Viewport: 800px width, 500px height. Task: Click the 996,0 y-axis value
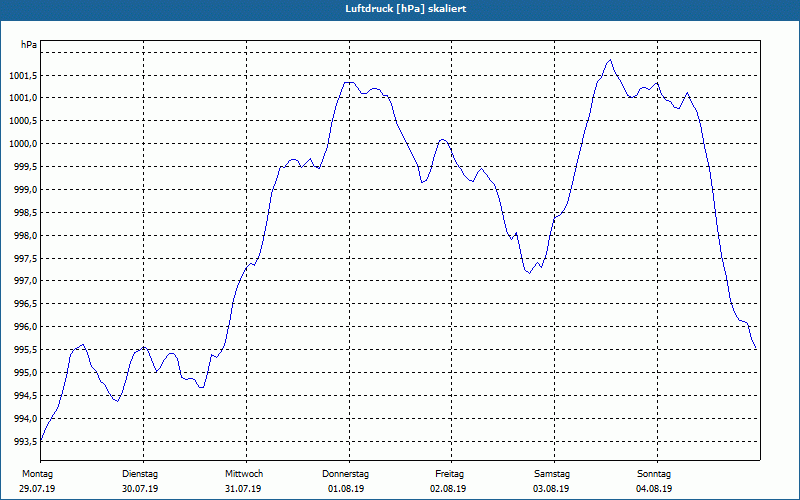(x=26, y=327)
